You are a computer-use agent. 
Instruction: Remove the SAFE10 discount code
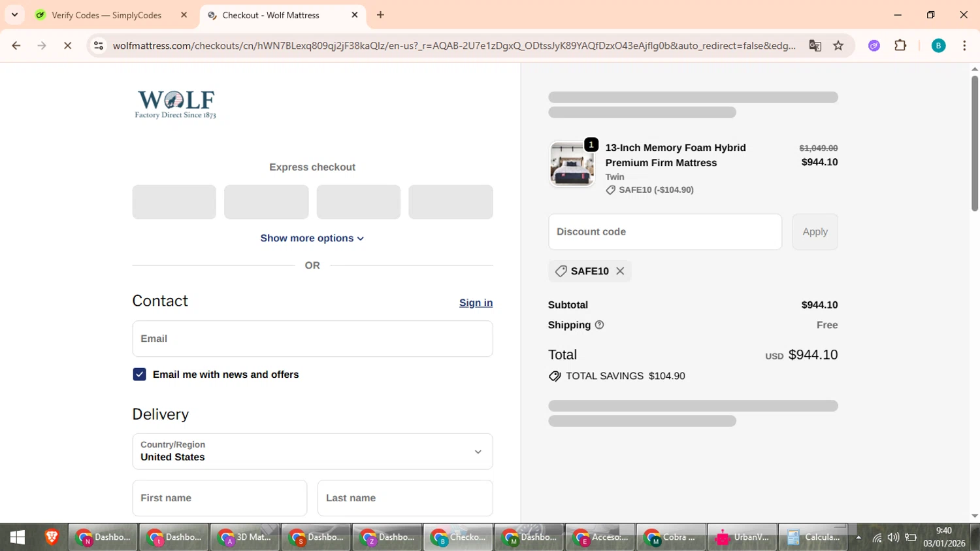[620, 271]
